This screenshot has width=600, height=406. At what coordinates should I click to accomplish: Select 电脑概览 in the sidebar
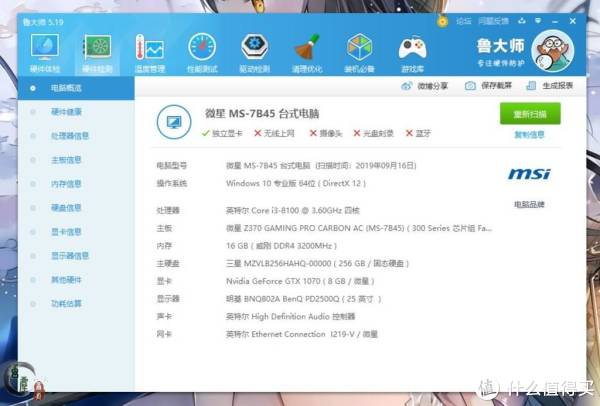76,88
